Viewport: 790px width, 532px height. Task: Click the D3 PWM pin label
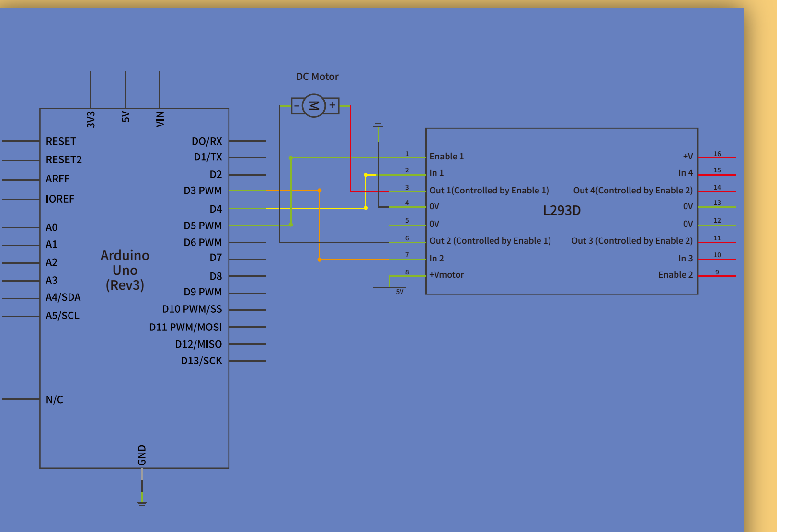tap(203, 191)
